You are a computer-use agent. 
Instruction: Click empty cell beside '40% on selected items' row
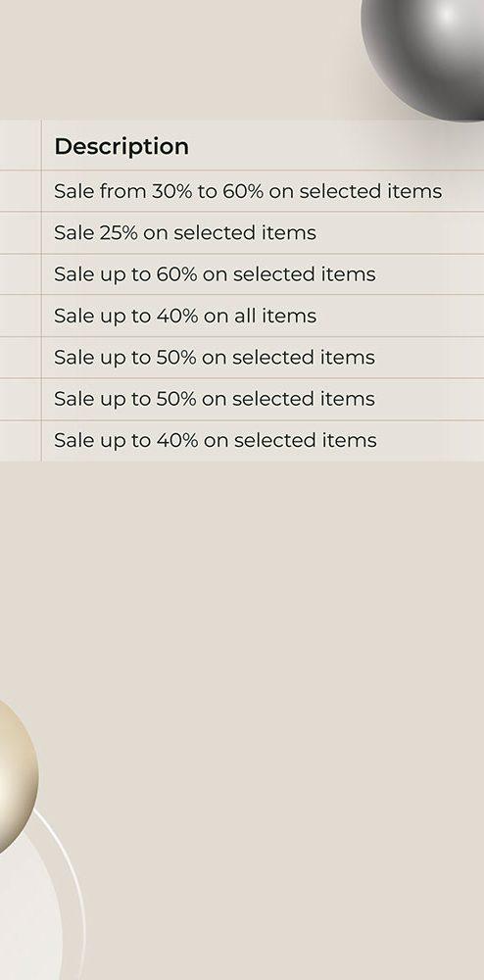[x=21, y=441]
